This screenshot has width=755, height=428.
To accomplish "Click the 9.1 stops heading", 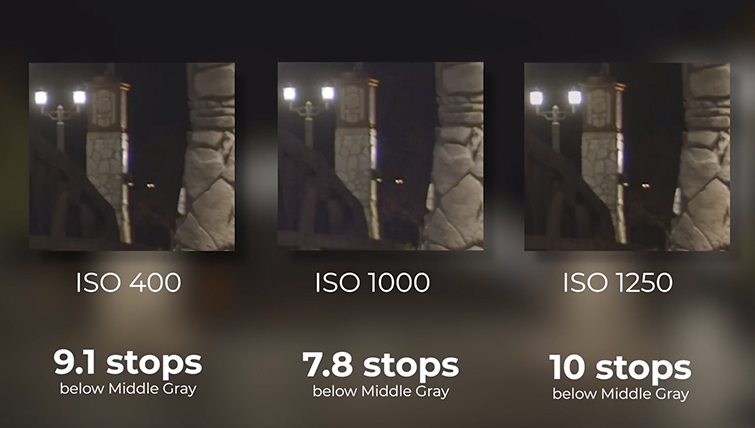I will [128, 362].
